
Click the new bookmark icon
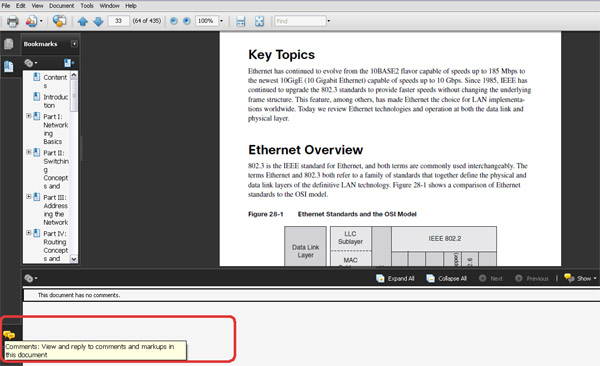coord(69,63)
